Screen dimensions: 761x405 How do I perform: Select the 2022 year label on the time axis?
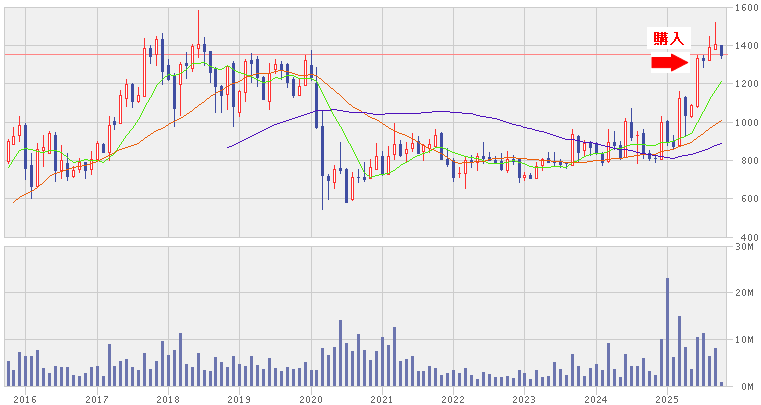click(453, 398)
